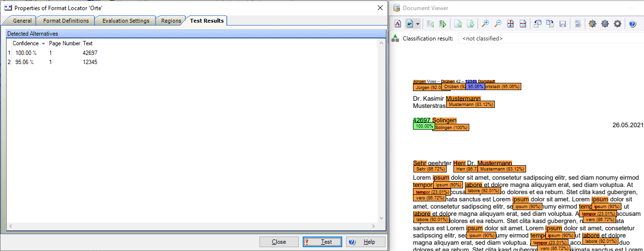
Task: Rotate the page left icon
Action: [x=538, y=24]
